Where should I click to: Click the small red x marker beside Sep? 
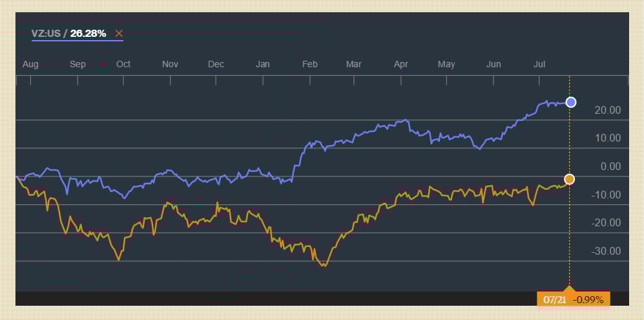click(x=103, y=65)
